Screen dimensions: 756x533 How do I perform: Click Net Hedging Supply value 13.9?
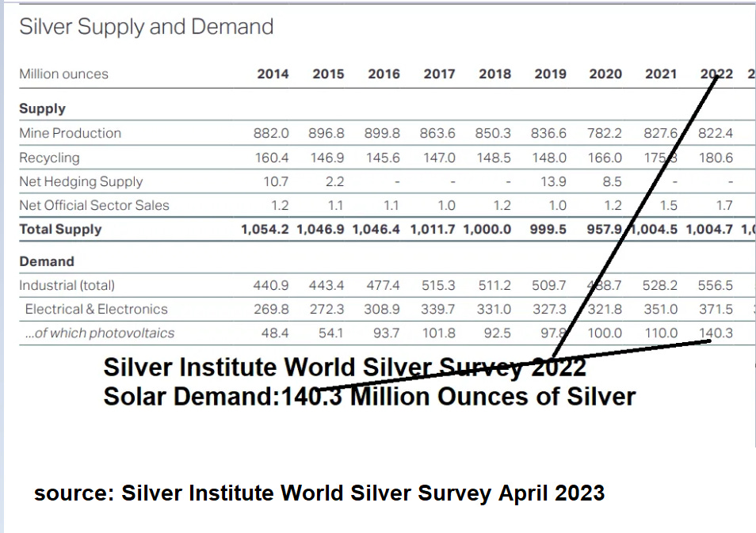(x=553, y=181)
